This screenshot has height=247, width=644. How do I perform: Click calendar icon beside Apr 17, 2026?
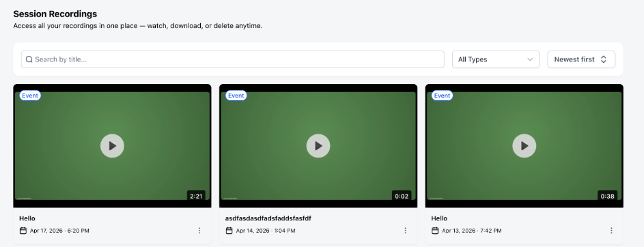tap(23, 231)
